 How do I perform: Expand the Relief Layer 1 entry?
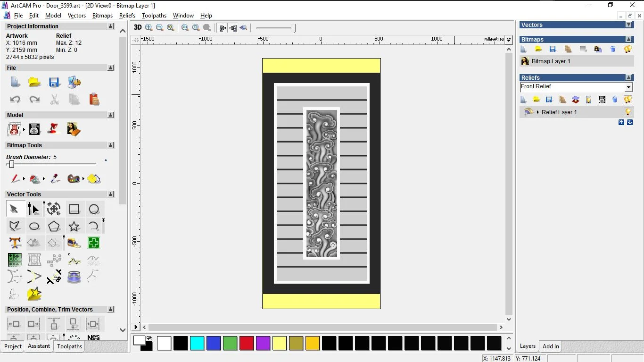[538, 112]
